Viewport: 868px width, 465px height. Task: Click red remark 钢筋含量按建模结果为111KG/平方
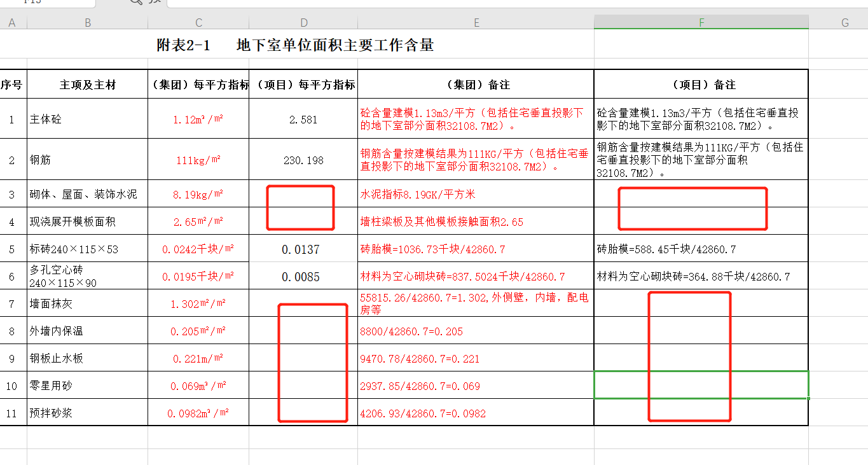[x=474, y=160]
